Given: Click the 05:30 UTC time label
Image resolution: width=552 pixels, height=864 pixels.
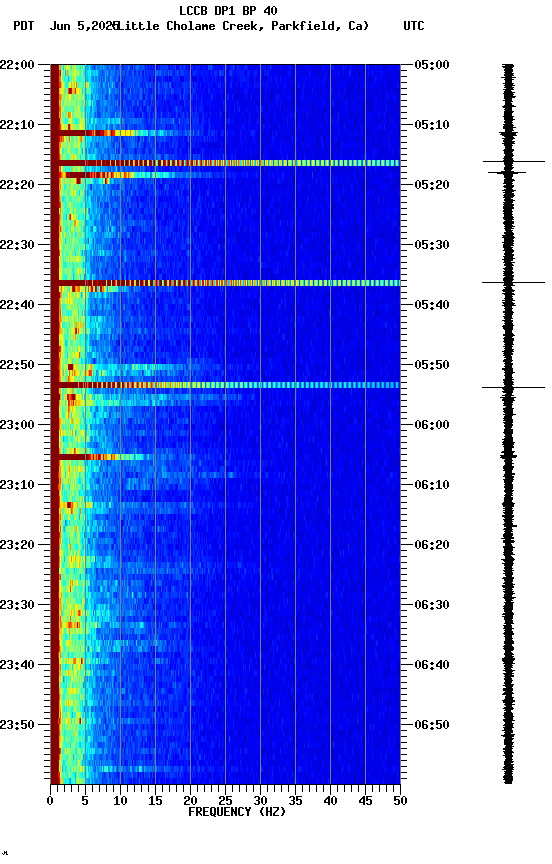Looking at the screenshot, I should pyautogui.click(x=432, y=245).
